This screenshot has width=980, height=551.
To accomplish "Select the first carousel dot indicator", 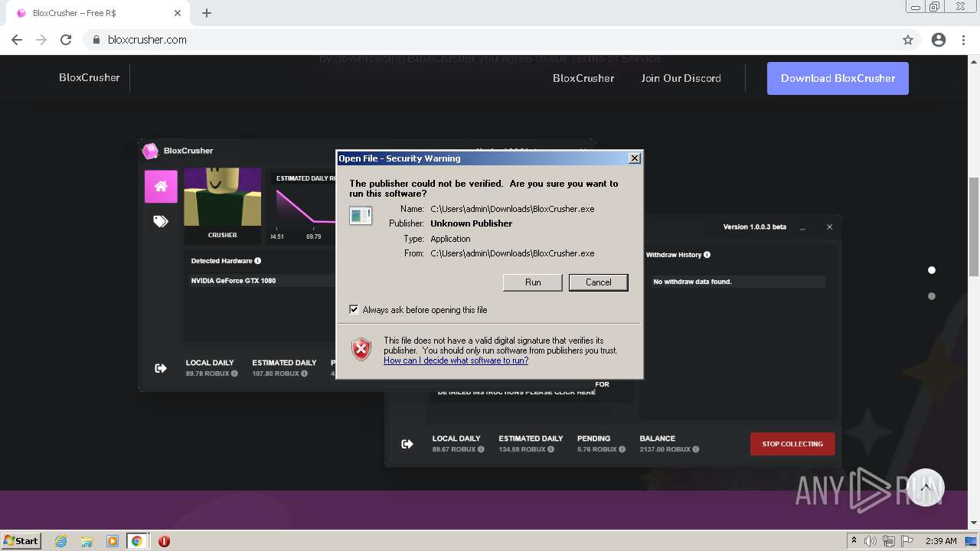I will (x=932, y=270).
